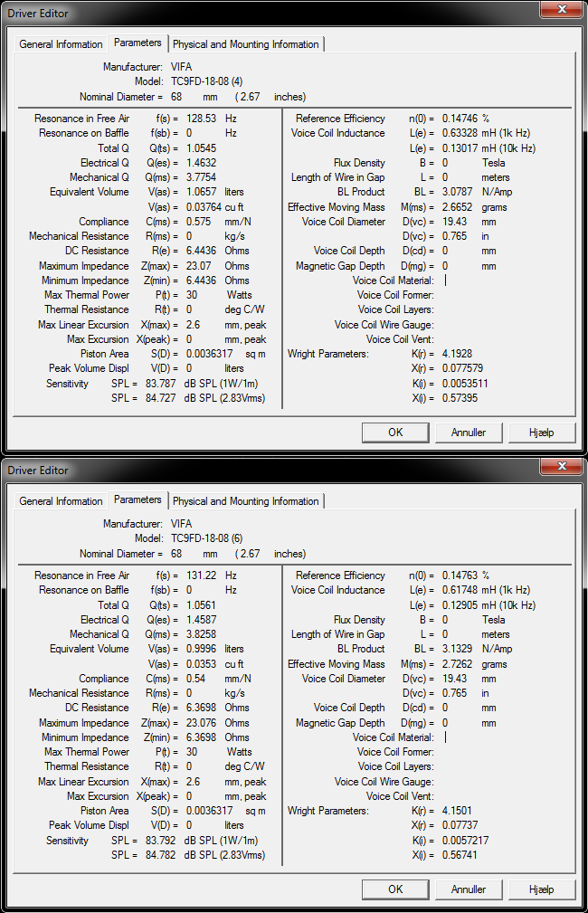Select the SPL value 83.787
Image resolution: width=588 pixels, height=913 pixels.
pyautogui.click(x=160, y=384)
